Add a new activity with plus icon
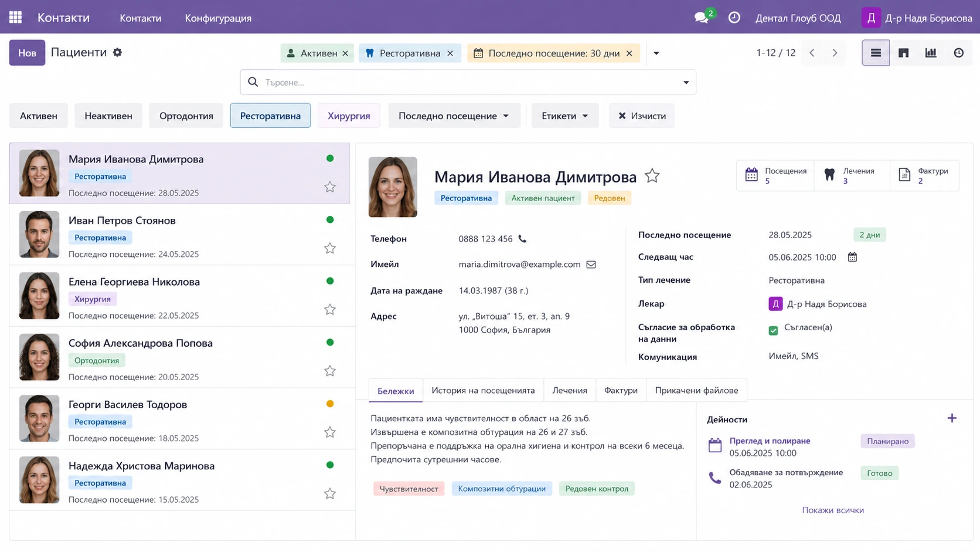The height and width of the screenshot is (552, 980). pyautogui.click(x=952, y=418)
